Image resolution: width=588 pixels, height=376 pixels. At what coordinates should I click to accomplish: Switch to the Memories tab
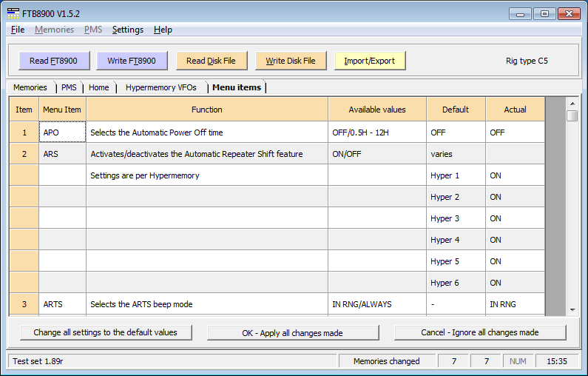30,87
